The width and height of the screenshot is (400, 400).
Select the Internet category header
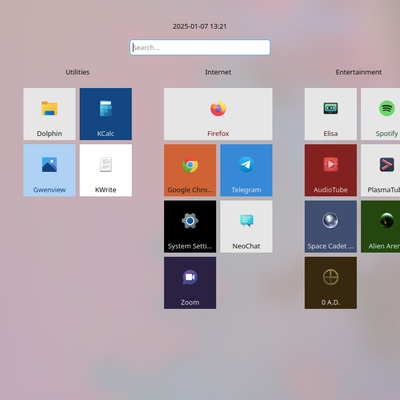(218, 72)
